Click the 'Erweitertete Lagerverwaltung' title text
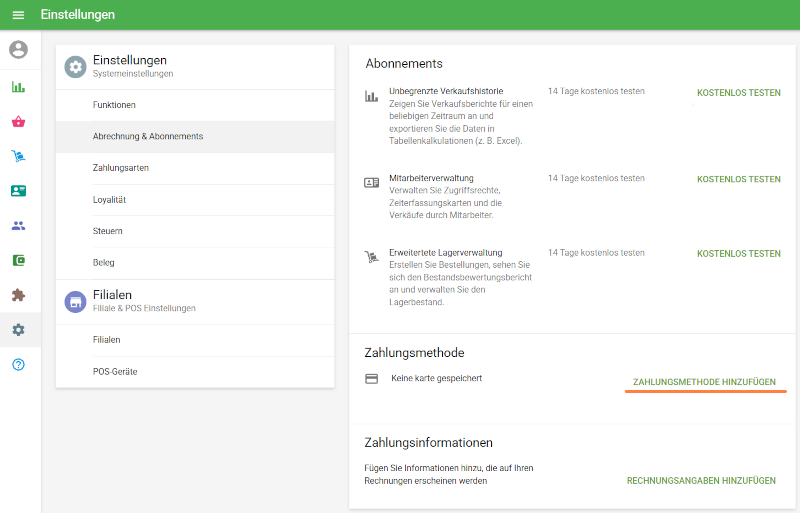800x513 pixels. (445, 253)
